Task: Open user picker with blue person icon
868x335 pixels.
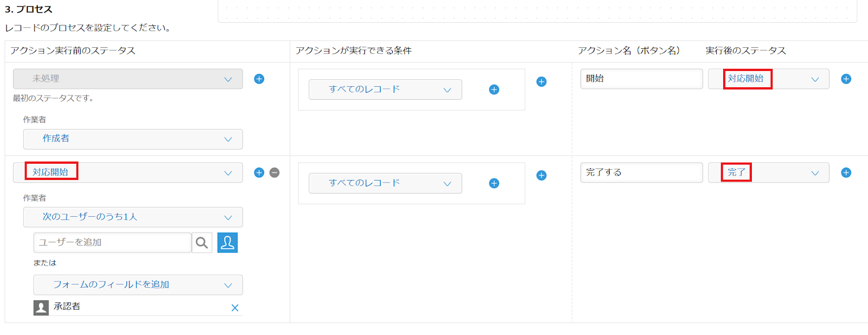Action: click(x=227, y=243)
